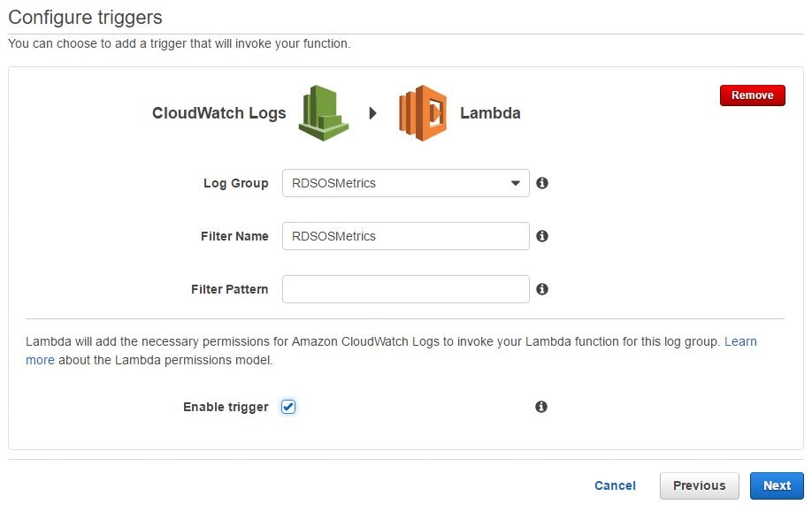The height and width of the screenshot is (512, 812).
Task: Click the arrow between CloudWatch Logs and Lambda
Action: tap(372, 113)
